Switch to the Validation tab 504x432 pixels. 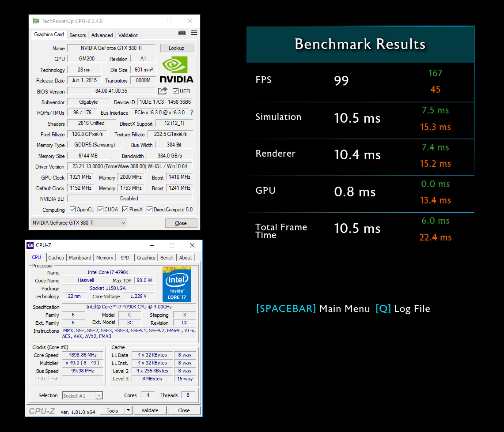pos(128,35)
